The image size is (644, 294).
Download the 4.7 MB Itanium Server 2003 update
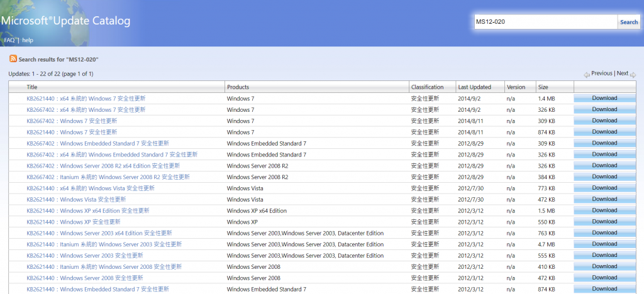tap(604, 244)
